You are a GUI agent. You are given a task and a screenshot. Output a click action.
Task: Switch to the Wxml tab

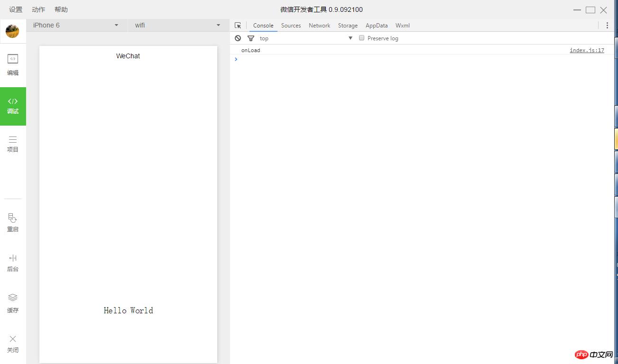pos(402,26)
